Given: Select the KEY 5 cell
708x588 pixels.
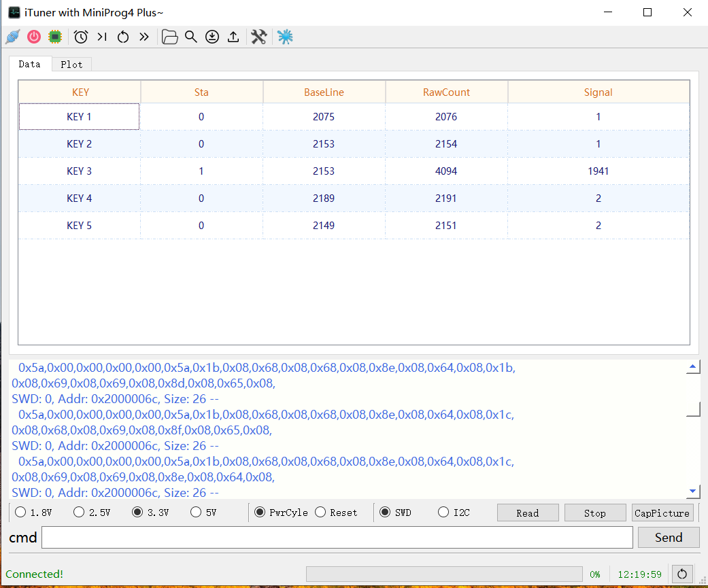Looking at the screenshot, I should [80, 225].
